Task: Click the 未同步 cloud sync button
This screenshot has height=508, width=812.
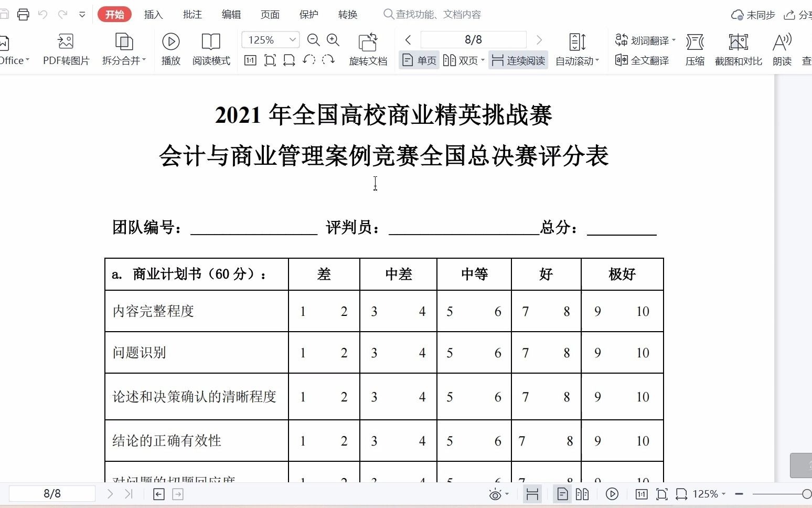Action: pos(753,15)
